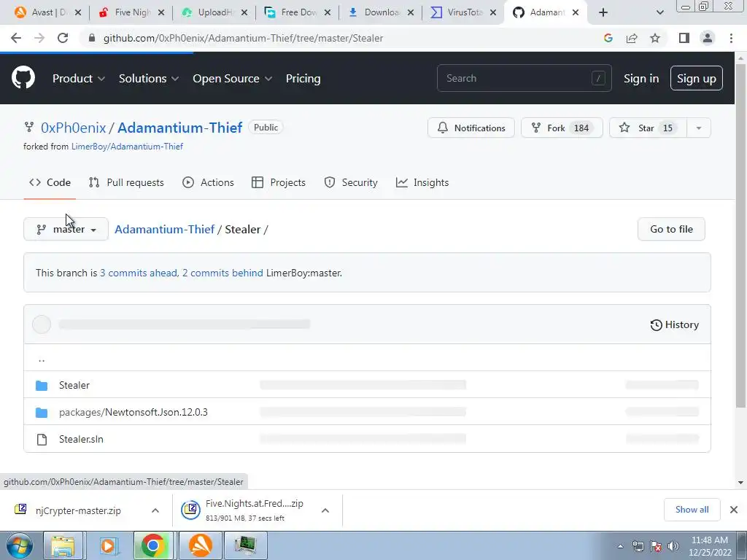Click the share page icon

pyautogui.click(x=632, y=38)
